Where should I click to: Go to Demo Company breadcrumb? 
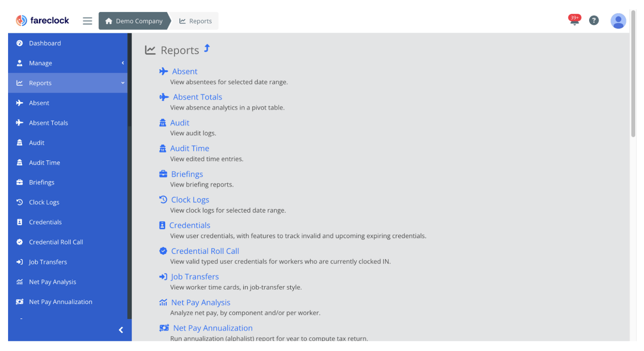(x=134, y=21)
